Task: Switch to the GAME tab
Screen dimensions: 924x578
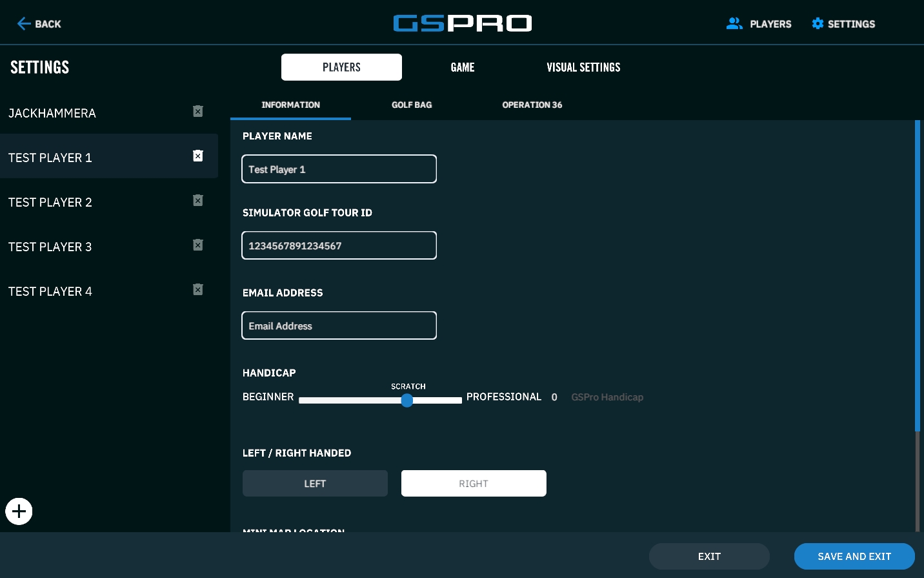Action: [x=463, y=67]
